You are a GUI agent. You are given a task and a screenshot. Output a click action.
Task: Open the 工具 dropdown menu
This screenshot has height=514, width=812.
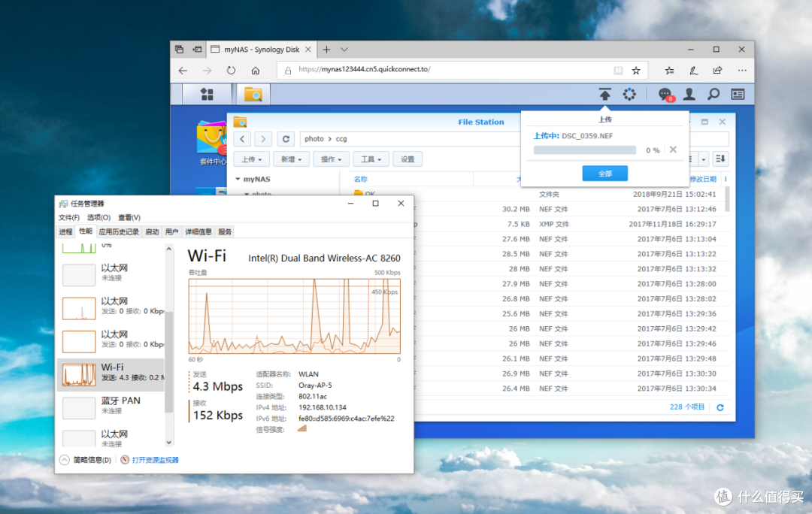[371, 159]
